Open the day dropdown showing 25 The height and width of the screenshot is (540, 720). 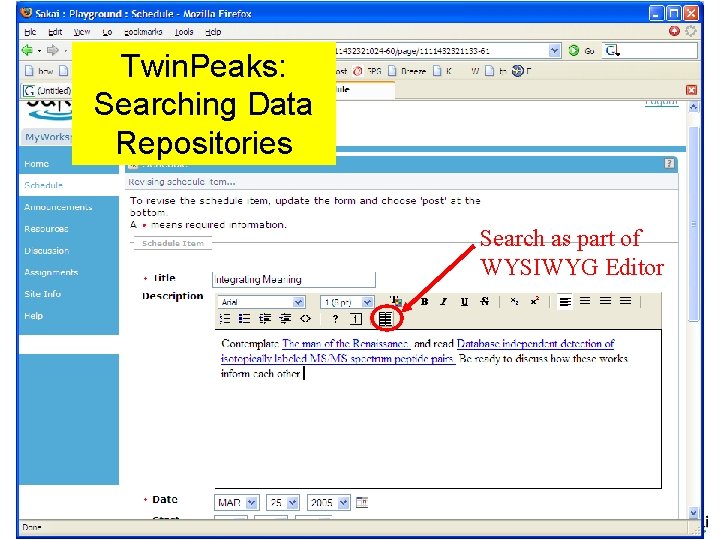[283, 503]
